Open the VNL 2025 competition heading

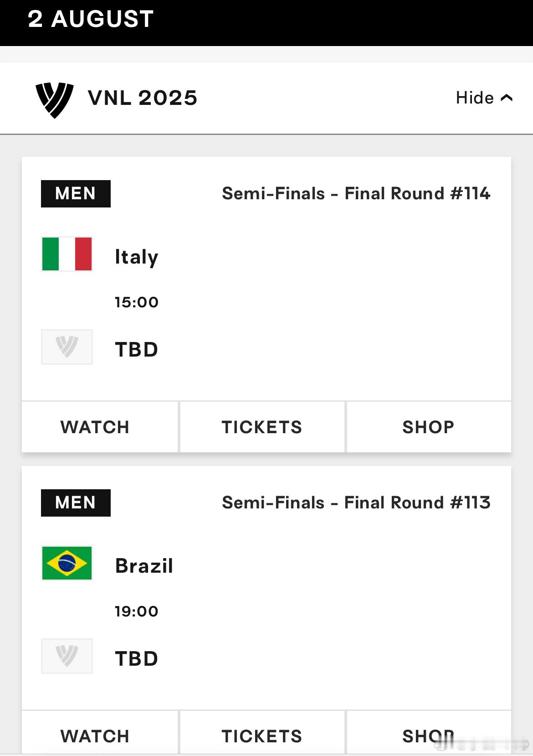143,98
